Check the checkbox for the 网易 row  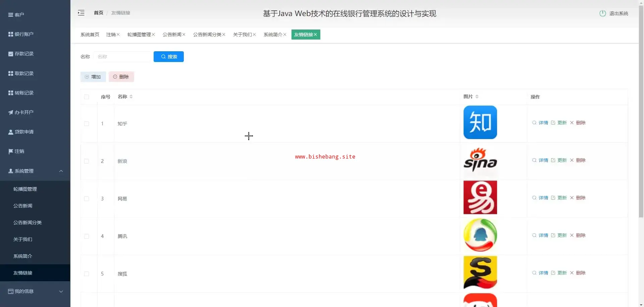click(87, 199)
